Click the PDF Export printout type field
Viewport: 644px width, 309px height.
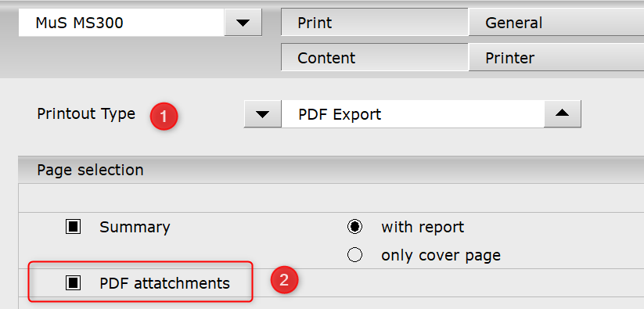pyautogui.click(x=412, y=113)
